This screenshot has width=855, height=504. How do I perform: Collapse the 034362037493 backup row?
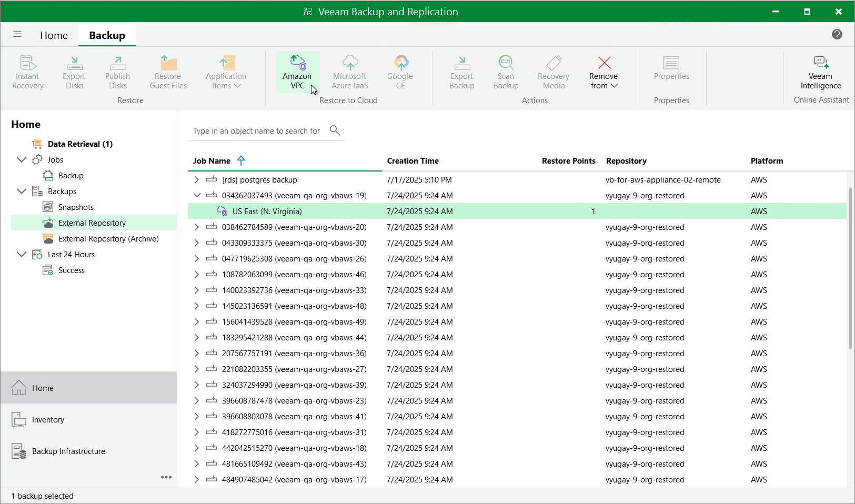click(197, 196)
